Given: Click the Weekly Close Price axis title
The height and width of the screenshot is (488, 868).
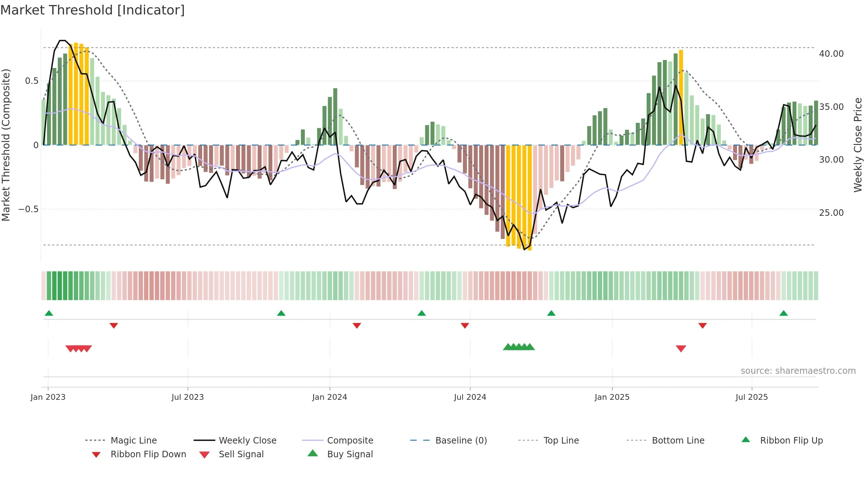Looking at the screenshot, I should pos(858,145).
